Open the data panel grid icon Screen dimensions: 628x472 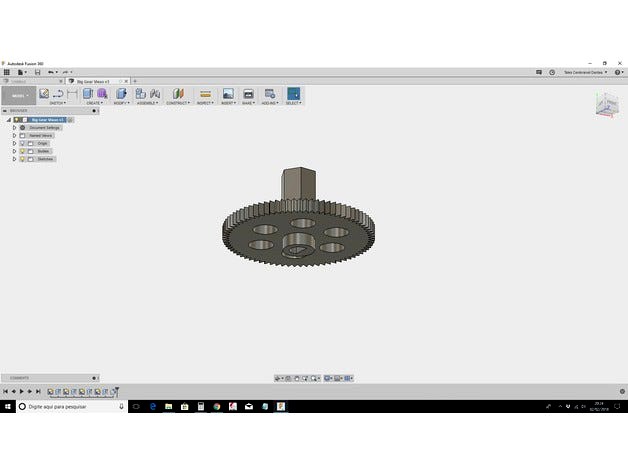coord(6,72)
